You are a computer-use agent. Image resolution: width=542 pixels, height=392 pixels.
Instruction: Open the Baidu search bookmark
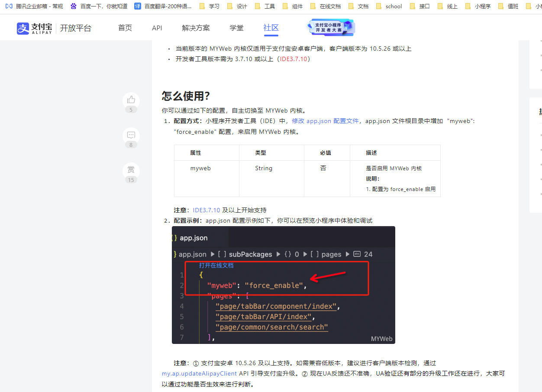99,6
